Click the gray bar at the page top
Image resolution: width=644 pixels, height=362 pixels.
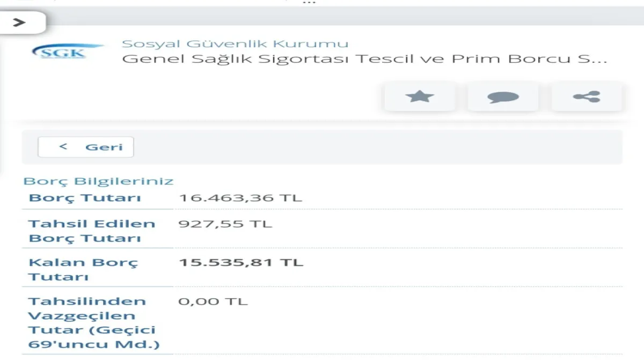343,17
